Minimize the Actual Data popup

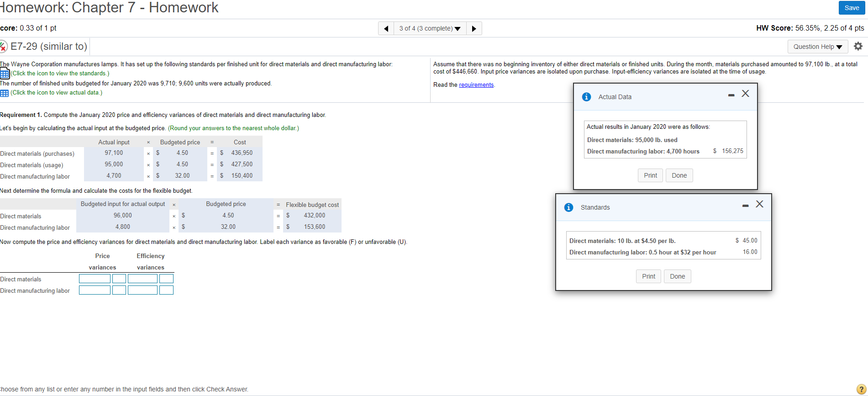click(731, 95)
